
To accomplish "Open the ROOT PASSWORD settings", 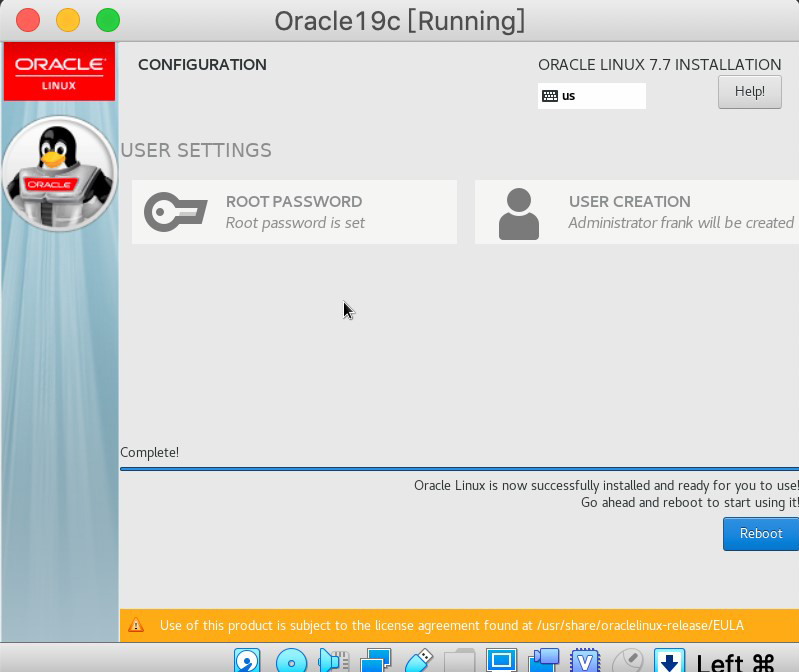I will point(295,212).
